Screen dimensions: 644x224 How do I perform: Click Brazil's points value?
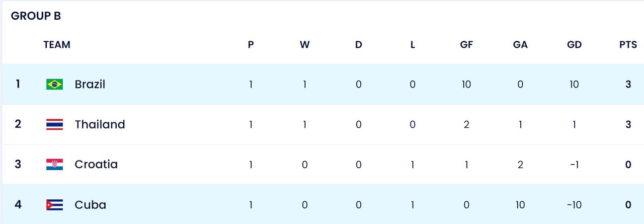pos(628,84)
